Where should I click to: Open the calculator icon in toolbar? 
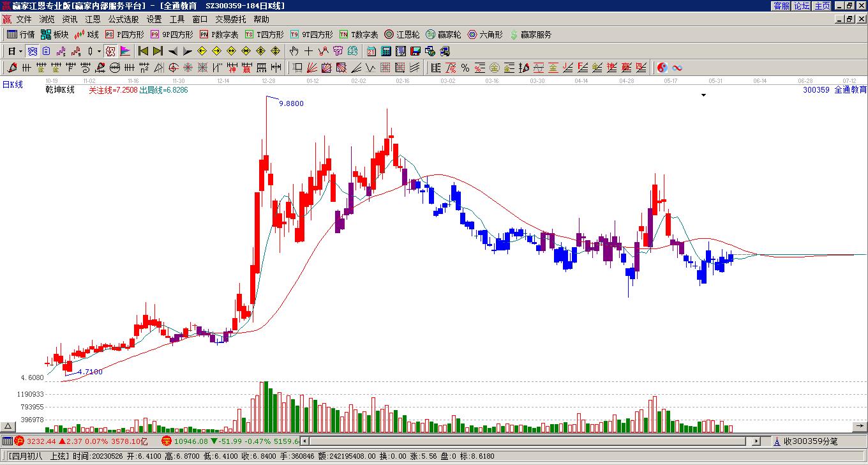tap(386, 51)
